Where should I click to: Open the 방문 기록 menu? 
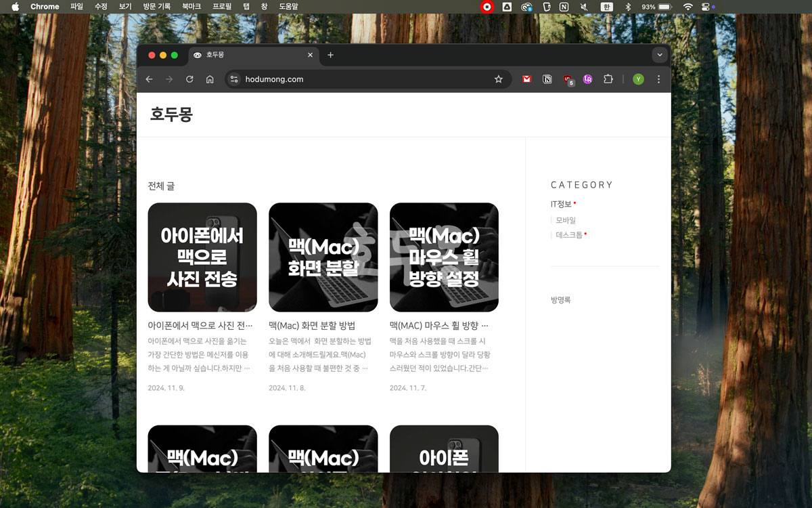point(157,7)
